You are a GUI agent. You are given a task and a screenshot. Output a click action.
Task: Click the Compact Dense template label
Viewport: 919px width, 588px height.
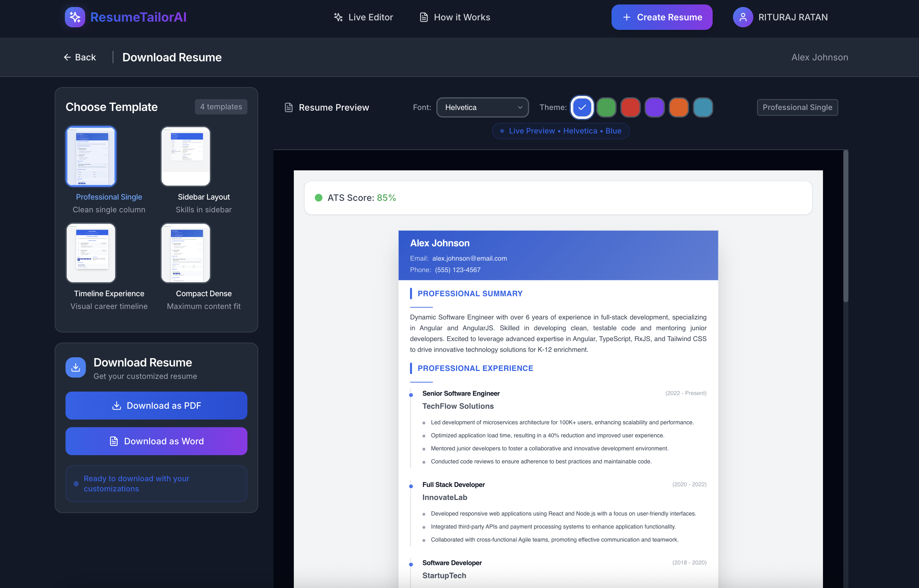(x=204, y=294)
